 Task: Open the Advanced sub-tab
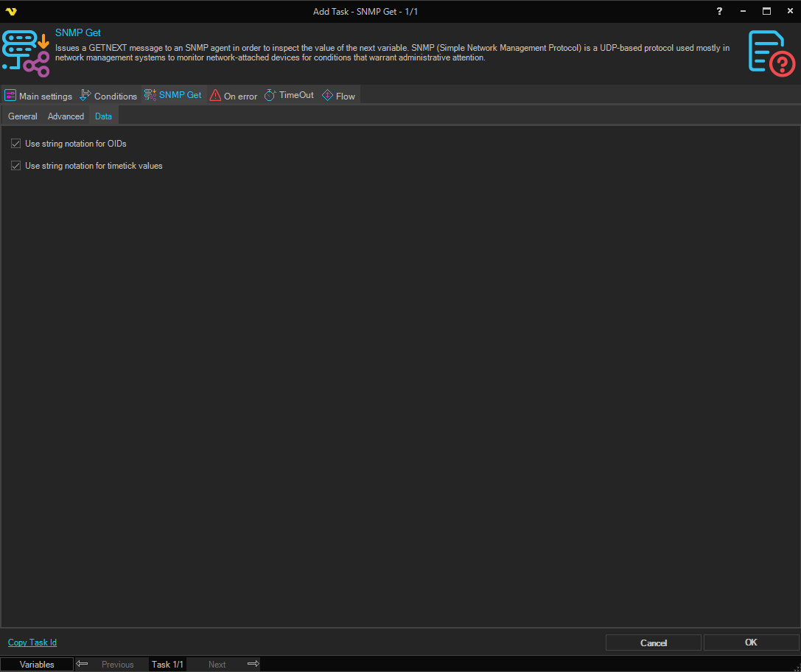(66, 116)
